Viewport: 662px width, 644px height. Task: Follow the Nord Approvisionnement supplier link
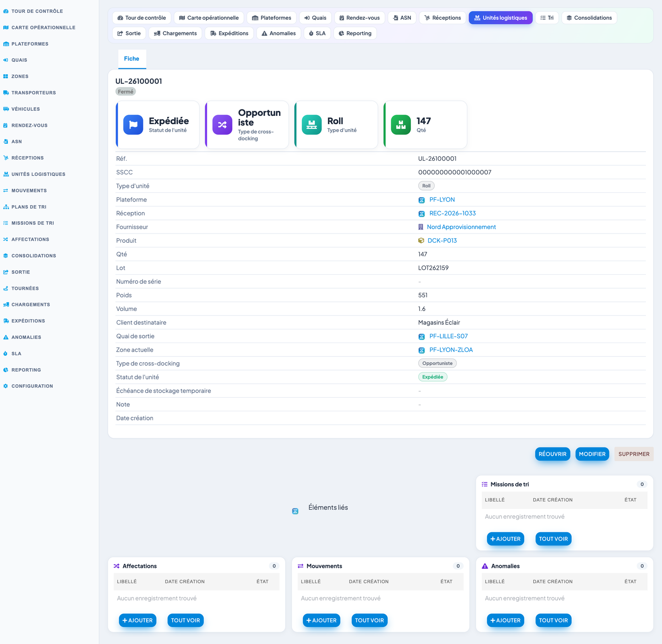pos(461,227)
